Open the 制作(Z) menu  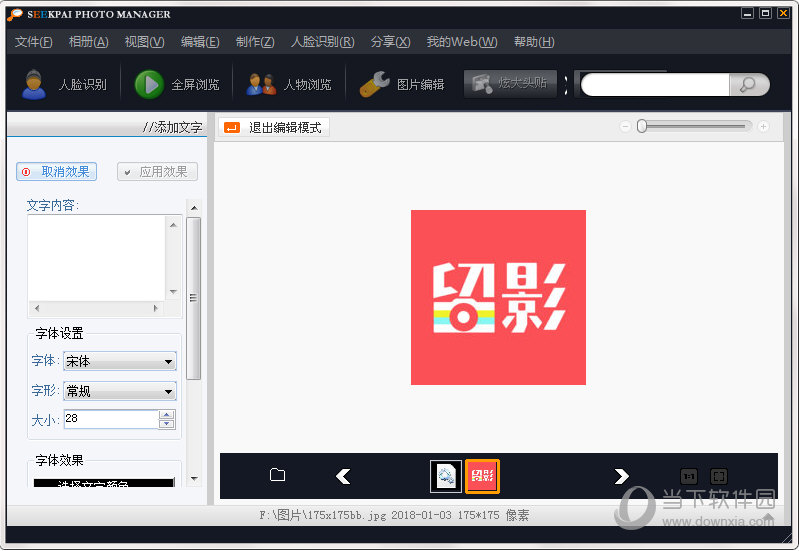tap(255, 42)
